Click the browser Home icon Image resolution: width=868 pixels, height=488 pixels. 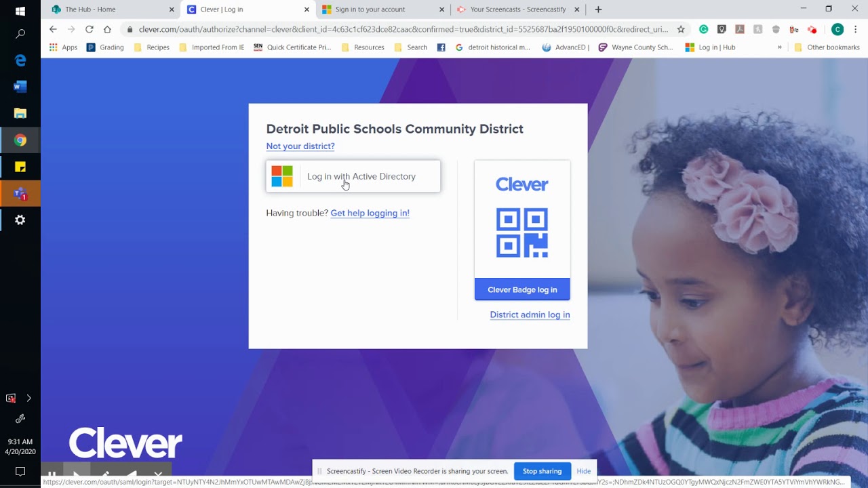(x=107, y=29)
